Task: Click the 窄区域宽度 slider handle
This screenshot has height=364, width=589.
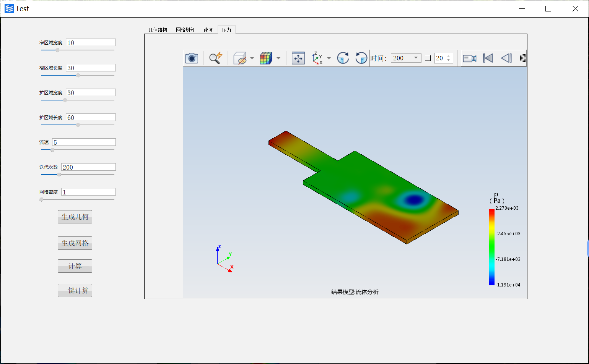Action: [x=57, y=50]
